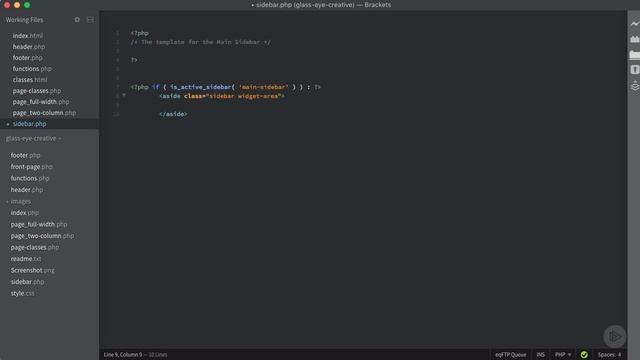The width and height of the screenshot is (640, 360).
Task: Open style.css in the project tree
Action: click(x=22, y=293)
